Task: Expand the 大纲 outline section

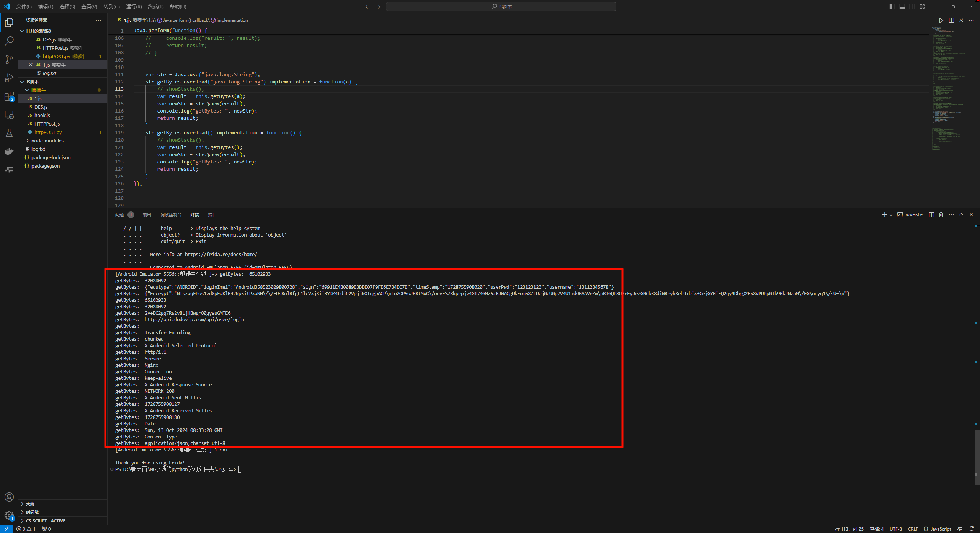Action: [x=30, y=504]
